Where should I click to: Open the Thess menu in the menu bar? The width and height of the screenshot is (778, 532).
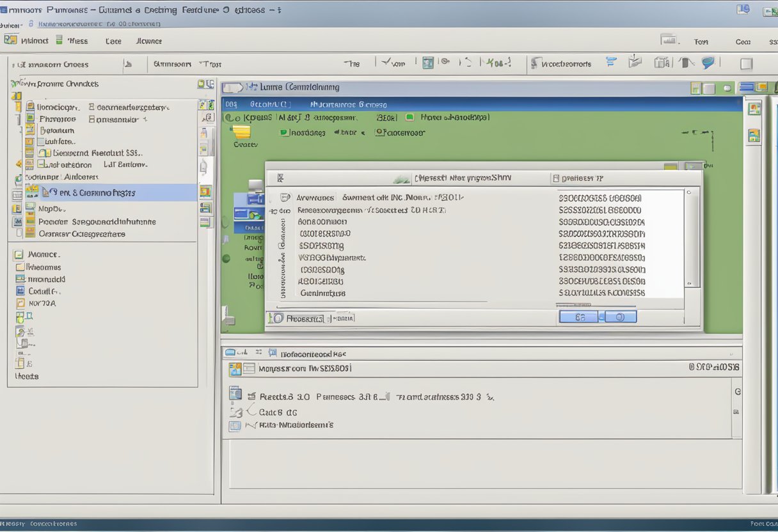click(x=77, y=41)
